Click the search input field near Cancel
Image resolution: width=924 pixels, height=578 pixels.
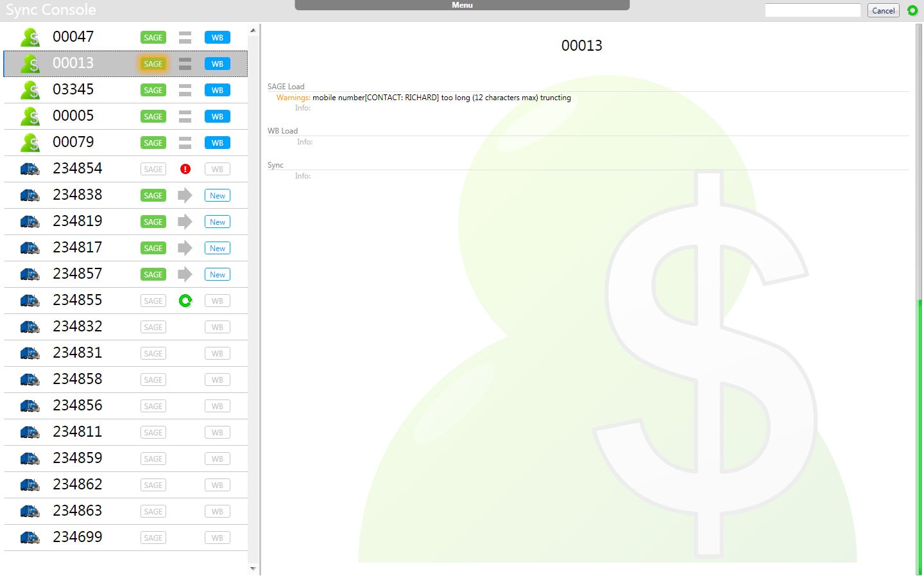(812, 10)
